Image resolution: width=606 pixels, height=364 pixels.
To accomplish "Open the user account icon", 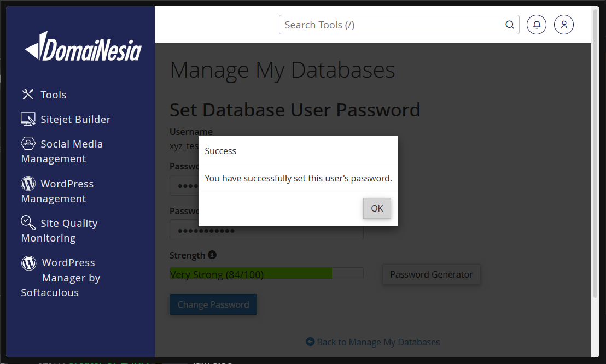I will 563,25.
